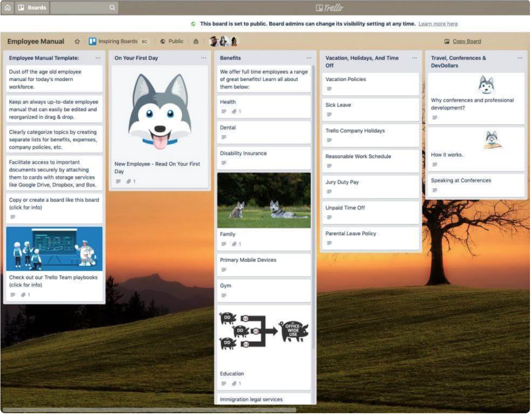Open the Health card
This screenshot has width=532, height=414.
[264, 107]
